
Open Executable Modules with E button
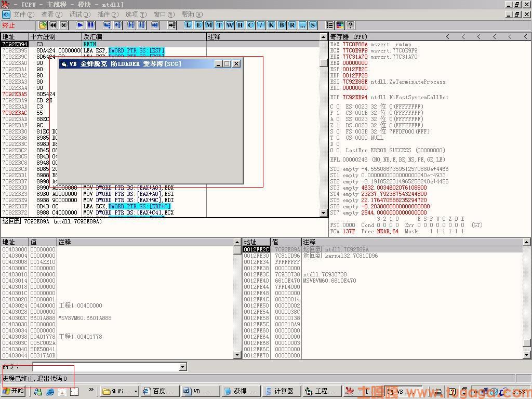tap(199, 25)
